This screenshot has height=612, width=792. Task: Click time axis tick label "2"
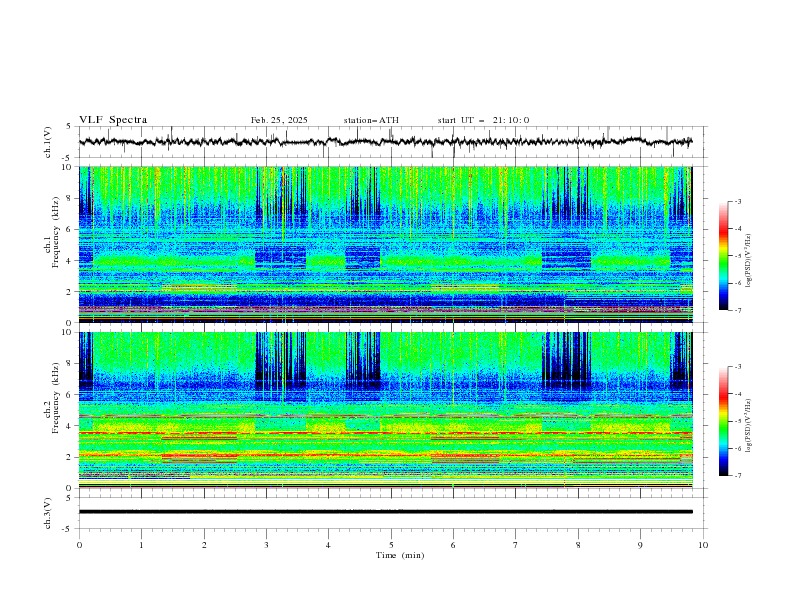[204, 545]
